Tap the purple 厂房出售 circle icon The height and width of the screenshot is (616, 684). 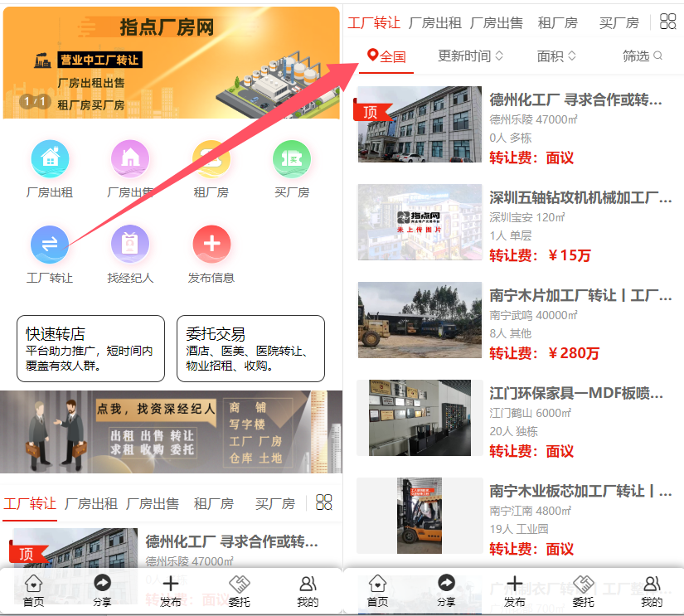click(x=130, y=159)
